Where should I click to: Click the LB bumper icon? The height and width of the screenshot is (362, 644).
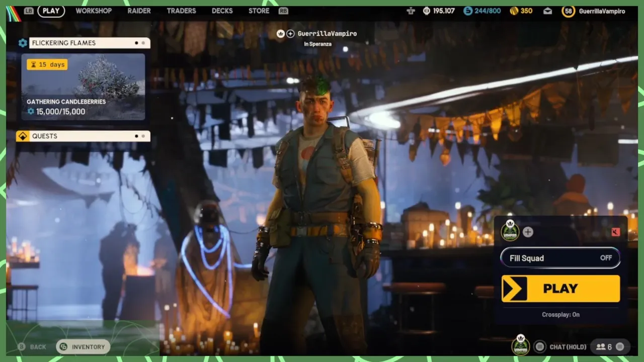(x=29, y=11)
